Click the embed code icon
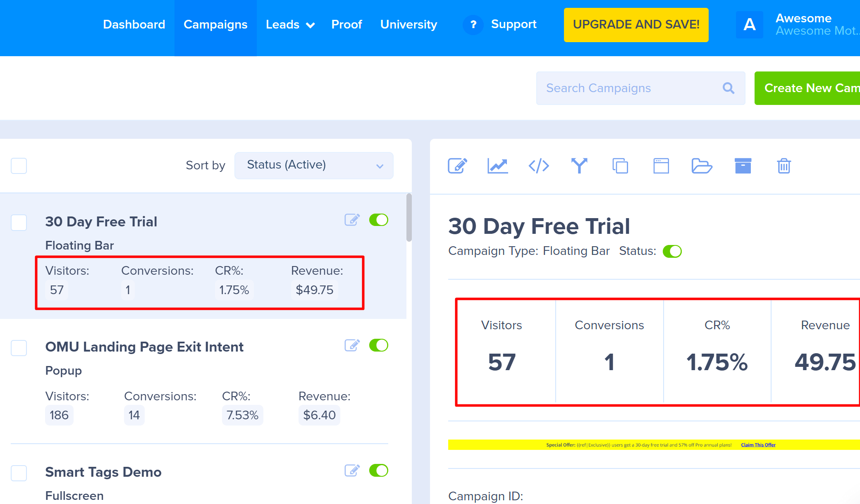The width and height of the screenshot is (860, 504). (x=539, y=166)
